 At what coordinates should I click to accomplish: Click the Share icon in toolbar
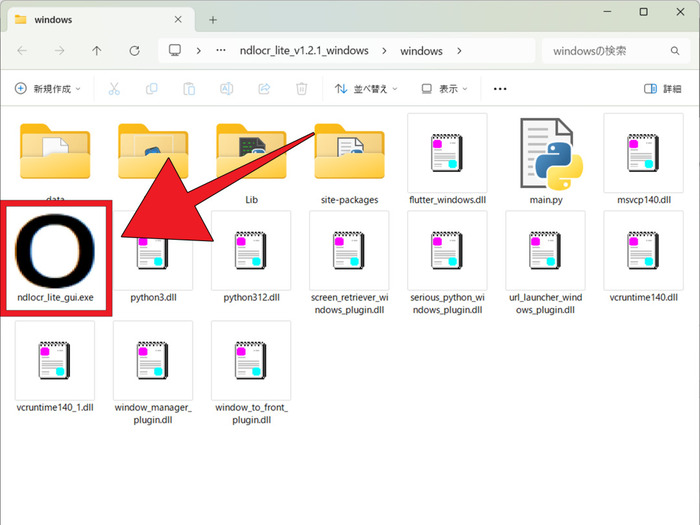pyautogui.click(x=264, y=89)
